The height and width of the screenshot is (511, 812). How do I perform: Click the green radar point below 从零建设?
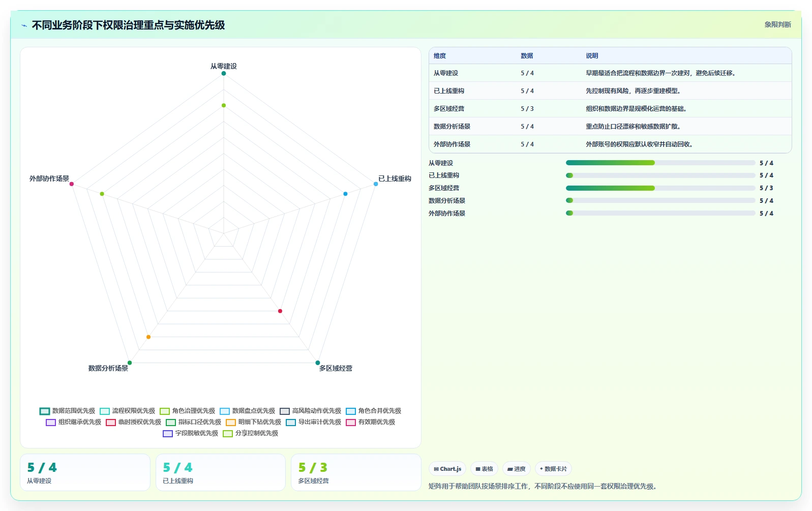coord(223,105)
